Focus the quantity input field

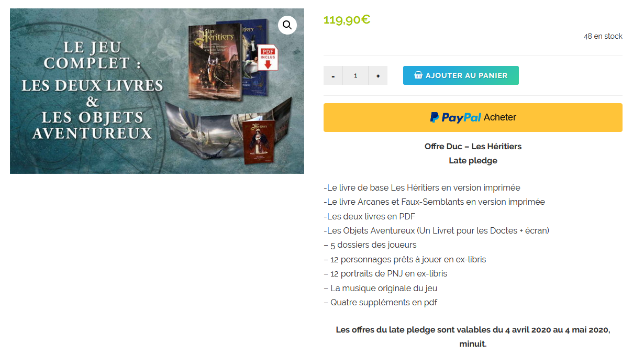pos(356,75)
